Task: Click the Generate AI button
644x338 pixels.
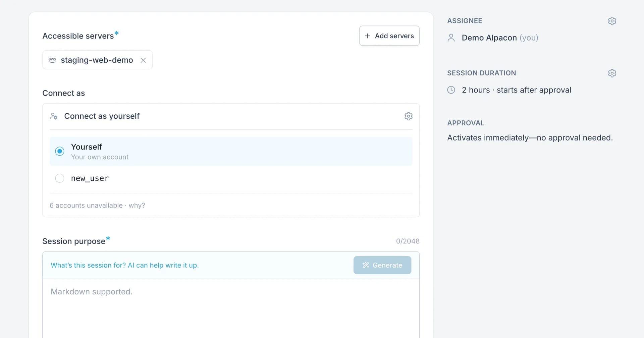Action: click(x=382, y=265)
